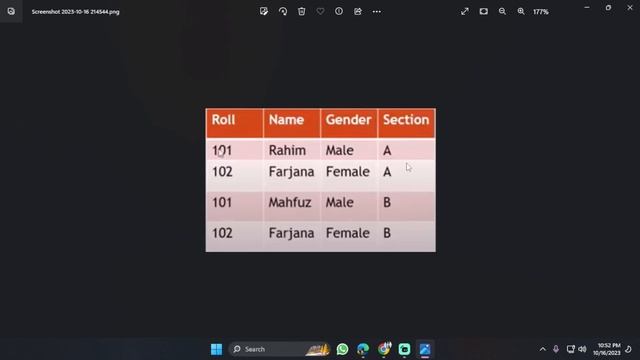
Task: Enter full screen with the diagonal arrows icon
Action: pos(464,11)
